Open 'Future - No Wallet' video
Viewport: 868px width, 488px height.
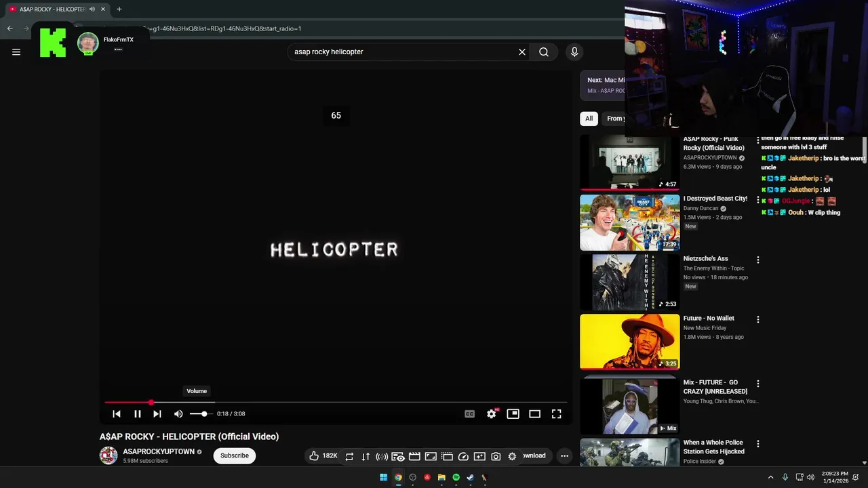(629, 342)
